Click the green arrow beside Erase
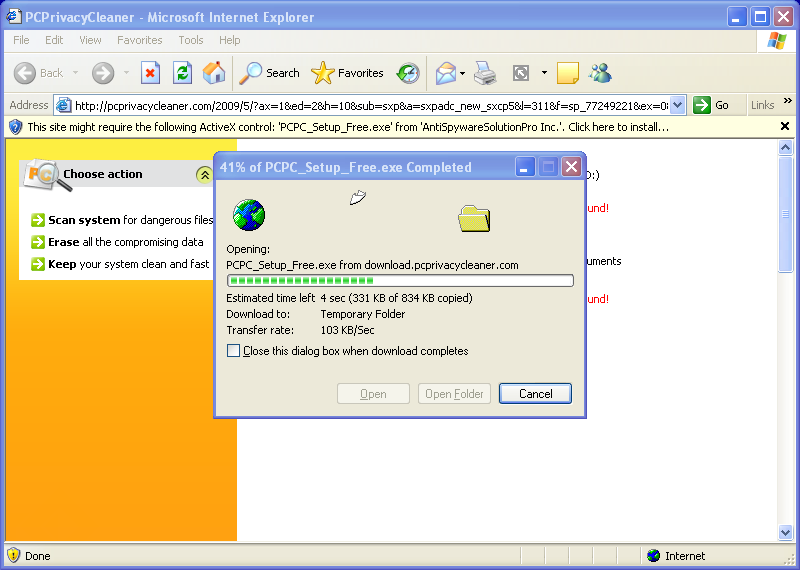The width and height of the screenshot is (800, 570). 38,242
